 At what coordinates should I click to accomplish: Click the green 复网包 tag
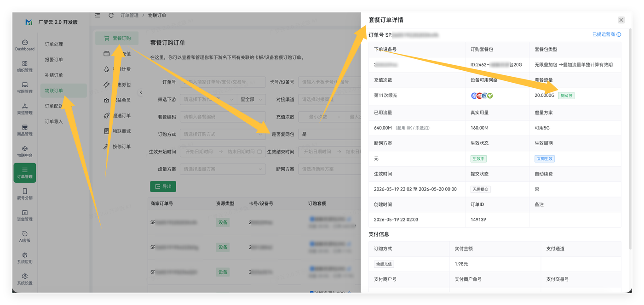566,96
